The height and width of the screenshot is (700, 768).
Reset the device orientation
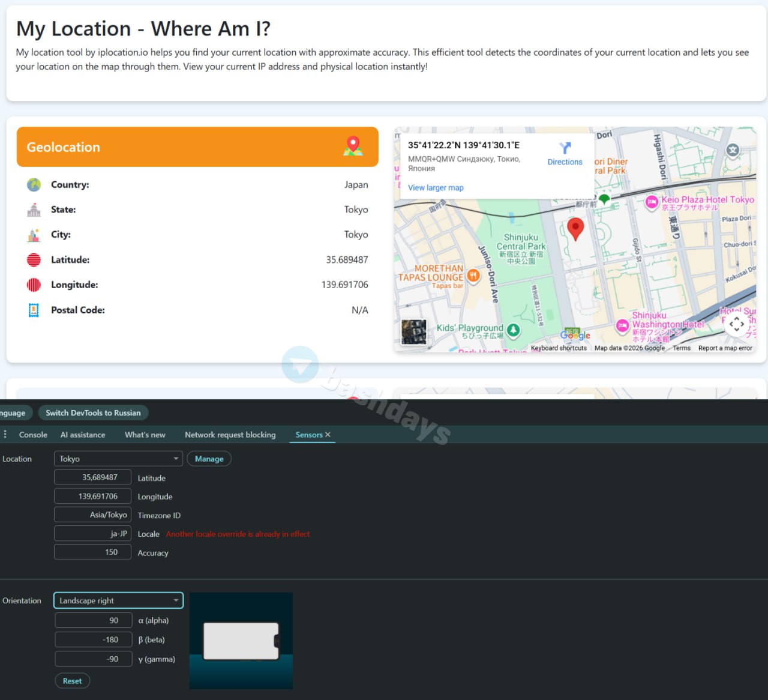pos(72,681)
